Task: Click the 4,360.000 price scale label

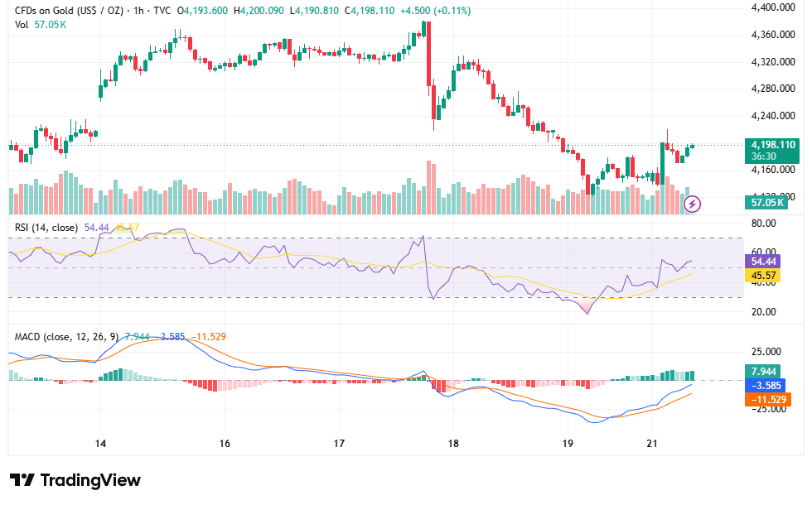Action: point(772,35)
